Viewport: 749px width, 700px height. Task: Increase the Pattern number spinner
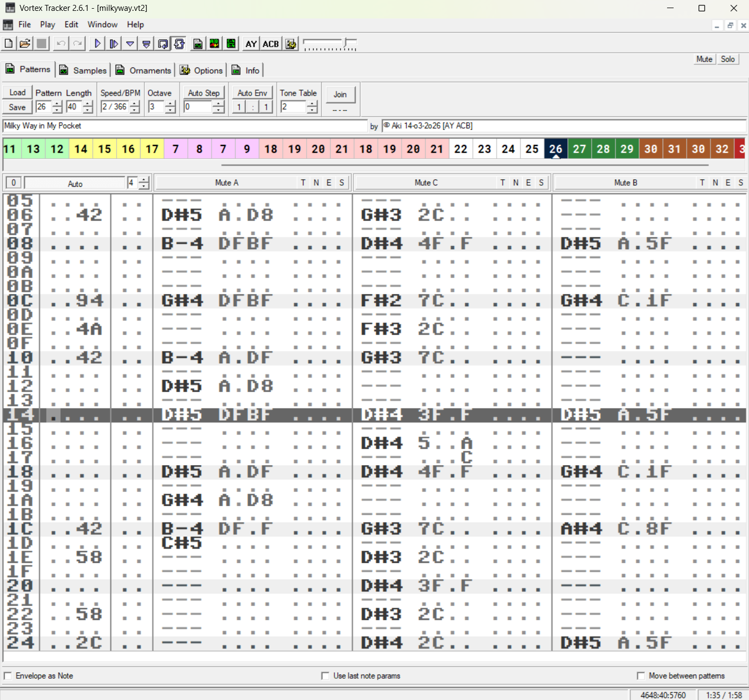point(57,104)
